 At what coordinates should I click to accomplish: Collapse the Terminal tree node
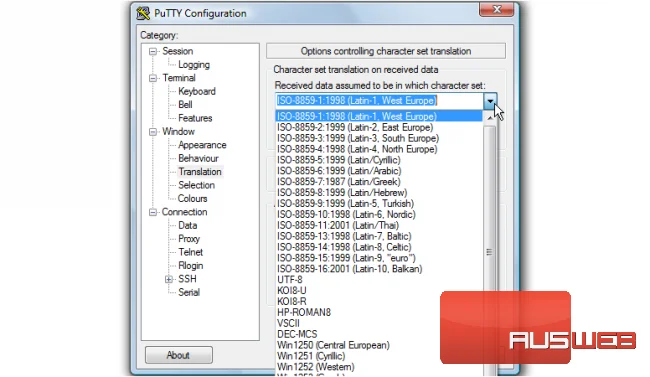pos(153,78)
